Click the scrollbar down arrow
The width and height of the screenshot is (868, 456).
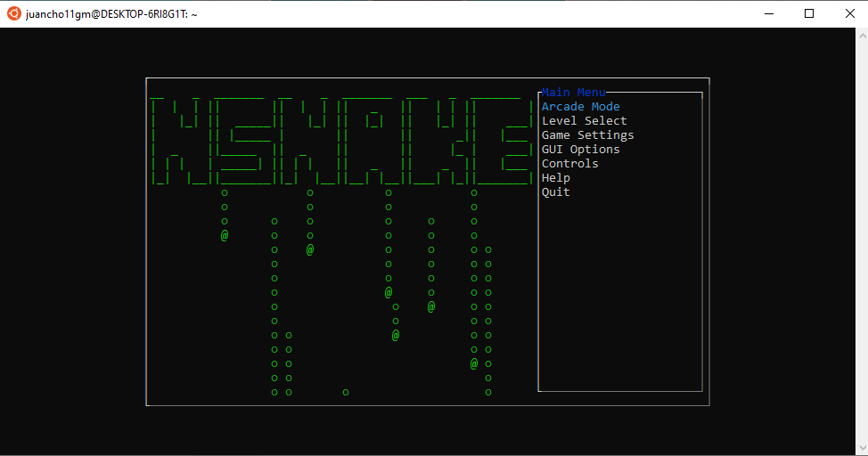point(863,448)
